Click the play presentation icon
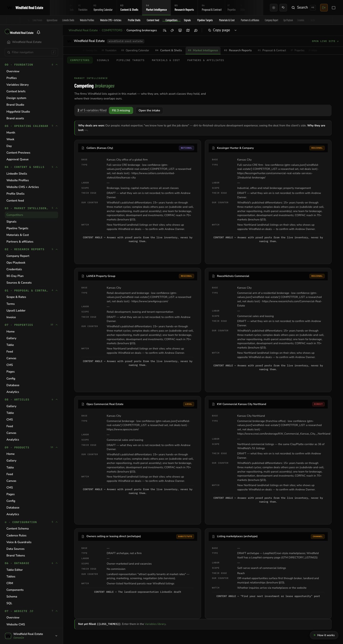The image size is (343, 644). tap(180, 30)
